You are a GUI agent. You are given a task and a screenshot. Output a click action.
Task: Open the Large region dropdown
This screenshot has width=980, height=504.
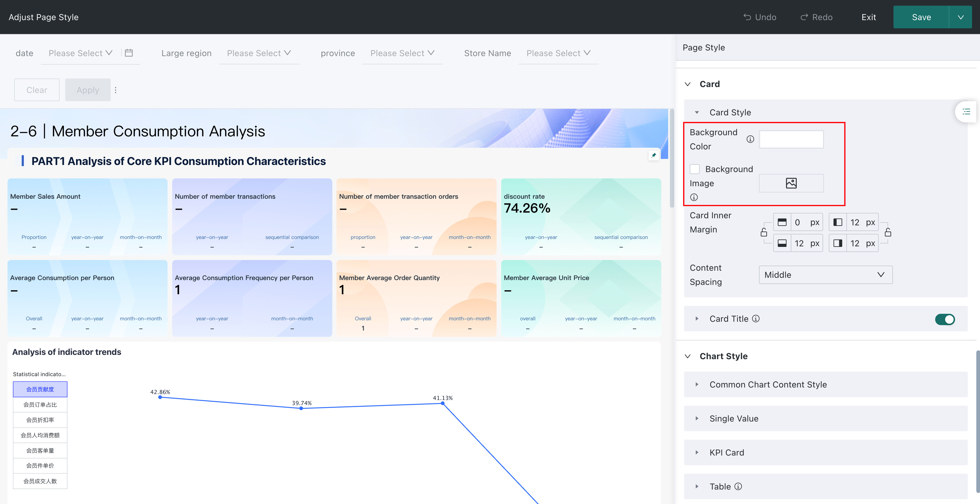[x=259, y=53]
